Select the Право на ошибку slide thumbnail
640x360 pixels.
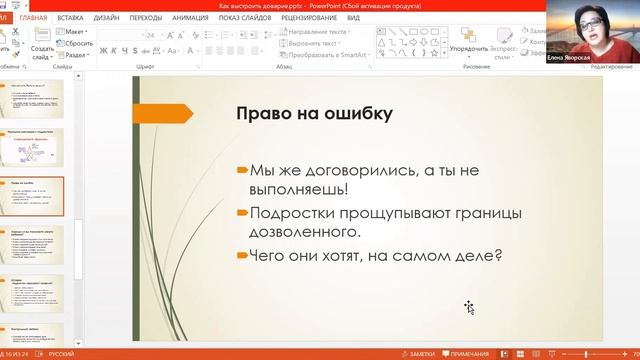[x=32, y=196]
